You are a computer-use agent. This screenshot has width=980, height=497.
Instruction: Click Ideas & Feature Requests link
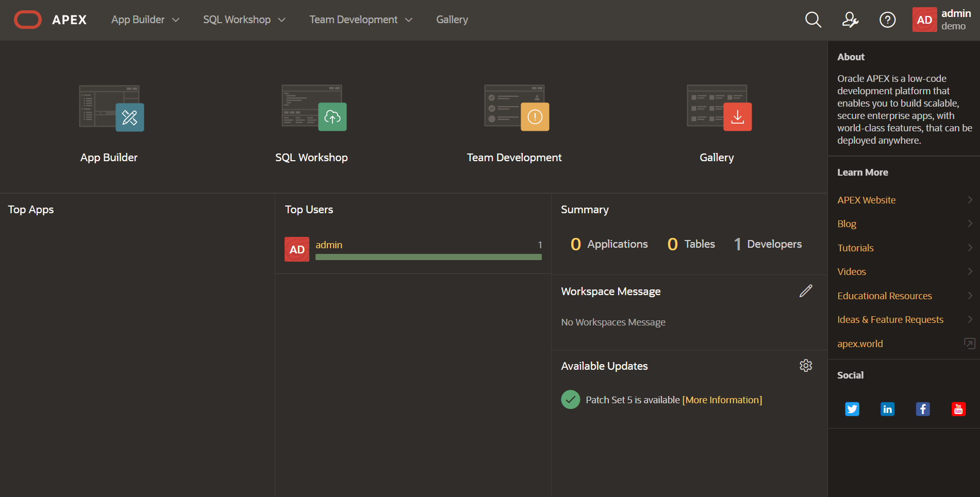(890, 319)
